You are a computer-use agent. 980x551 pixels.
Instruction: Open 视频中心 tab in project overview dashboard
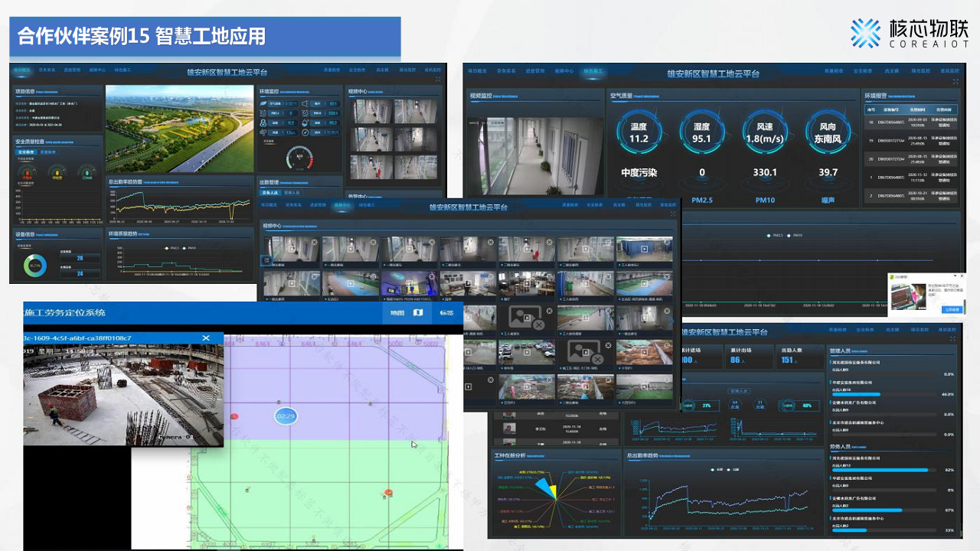point(97,70)
